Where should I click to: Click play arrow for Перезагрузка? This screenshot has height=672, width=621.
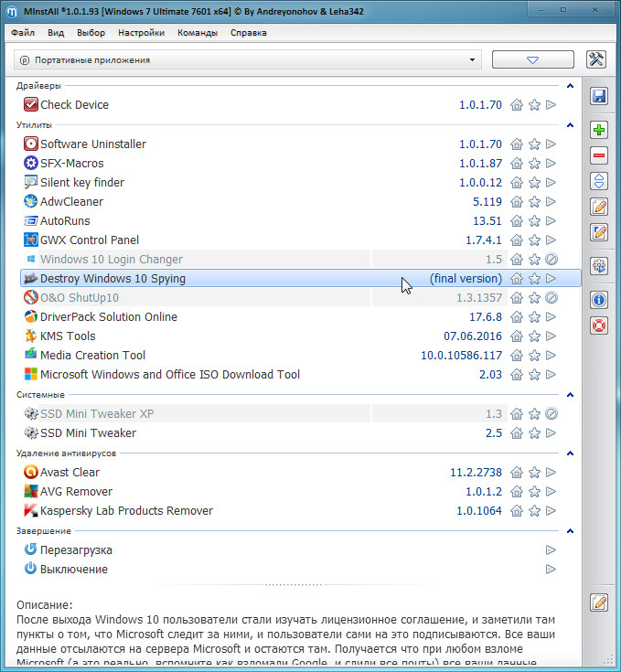(551, 549)
